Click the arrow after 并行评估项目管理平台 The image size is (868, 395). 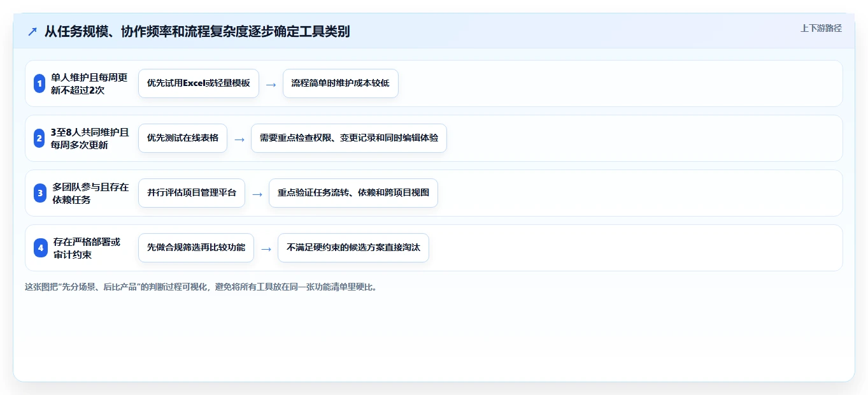click(257, 194)
